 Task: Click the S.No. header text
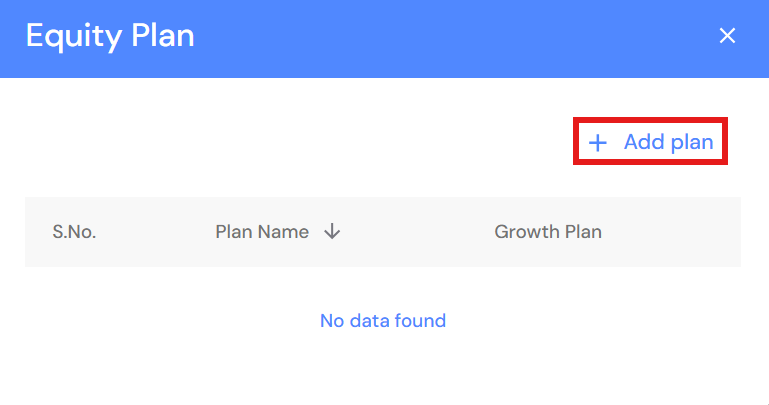(x=74, y=232)
